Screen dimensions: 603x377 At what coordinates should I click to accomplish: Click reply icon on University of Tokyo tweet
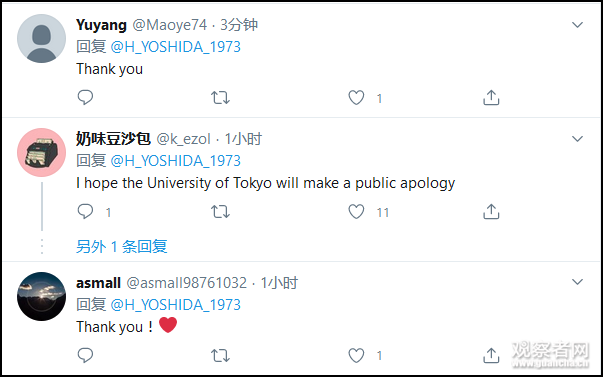[85, 212]
